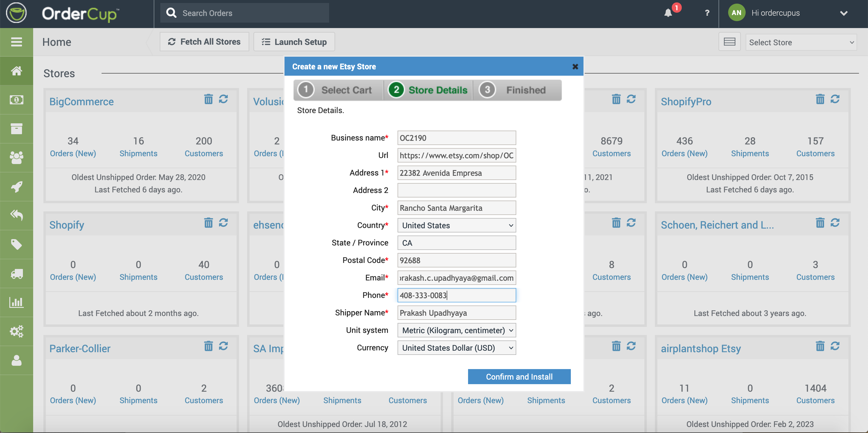Open the rocket icon in sidebar
The image size is (868, 433).
[x=16, y=186]
